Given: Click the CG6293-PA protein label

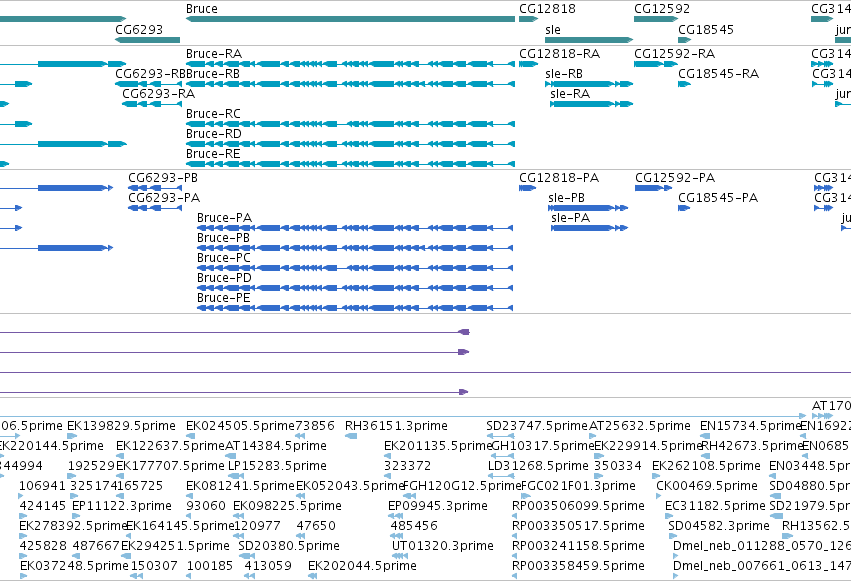Looking at the screenshot, I should [164, 198].
